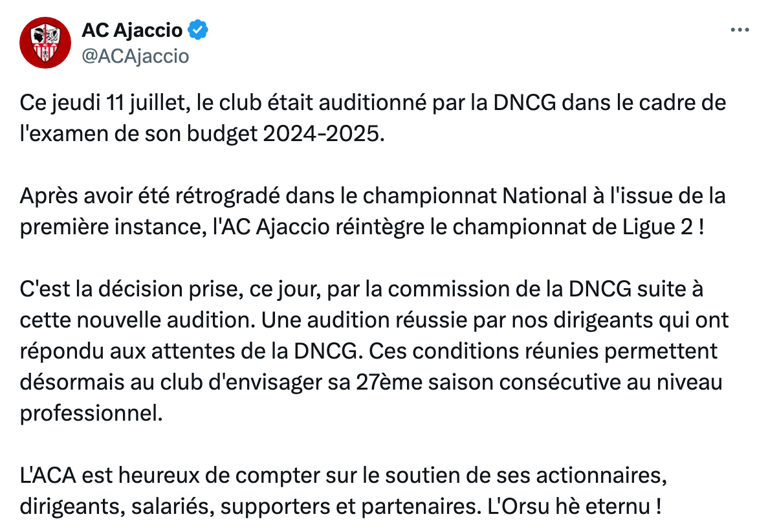Image resolution: width=757 pixels, height=532 pixels.
Task: Click the blue verified badge
Action: pyautogui.click(x=197, y=30)
